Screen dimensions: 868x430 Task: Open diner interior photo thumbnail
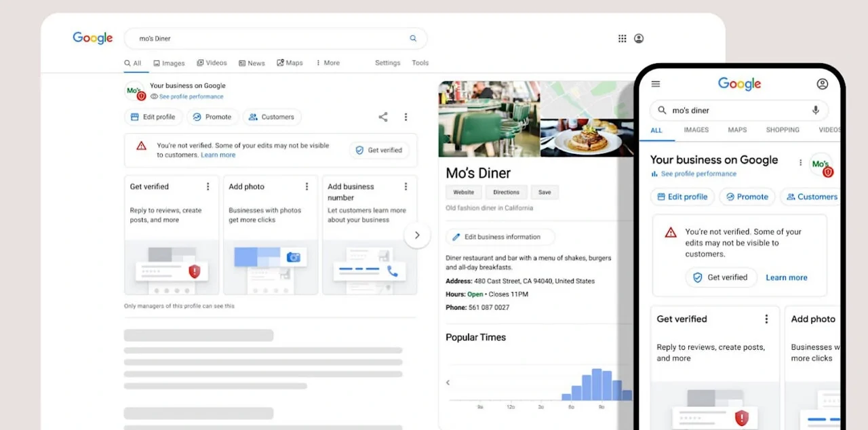489,119
